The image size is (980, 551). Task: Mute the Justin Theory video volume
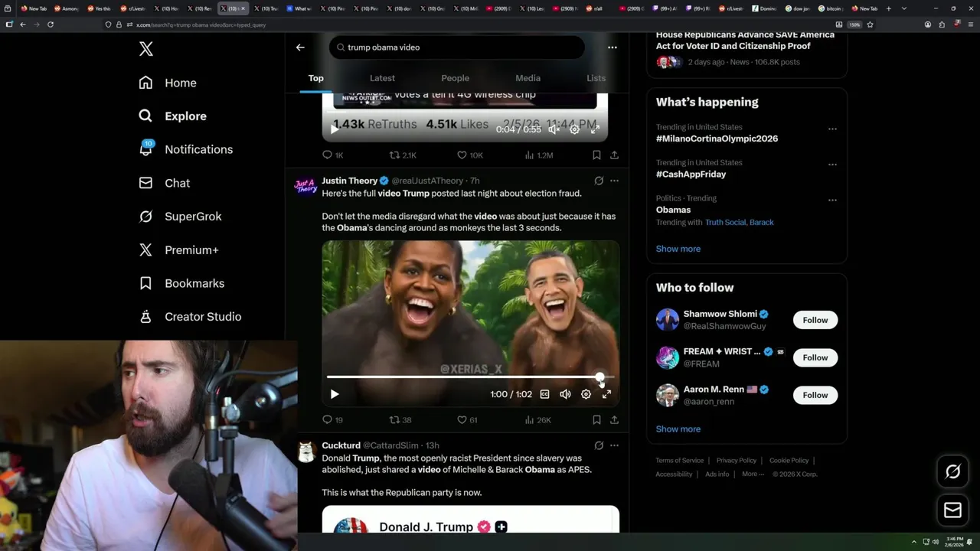click(x=565, y=394)
